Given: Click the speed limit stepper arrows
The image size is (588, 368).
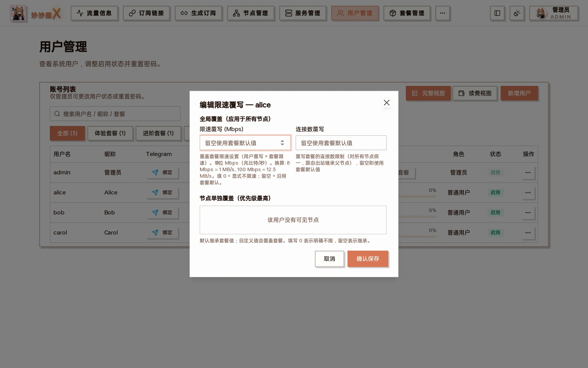Looking at the screenshot, I should click(282, 143).
